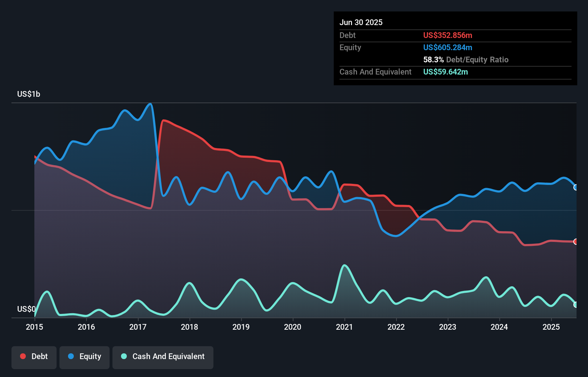Toggle the Debt series visibility
Image resolution: width=588 pixels, height=377 pixels.
34,356
